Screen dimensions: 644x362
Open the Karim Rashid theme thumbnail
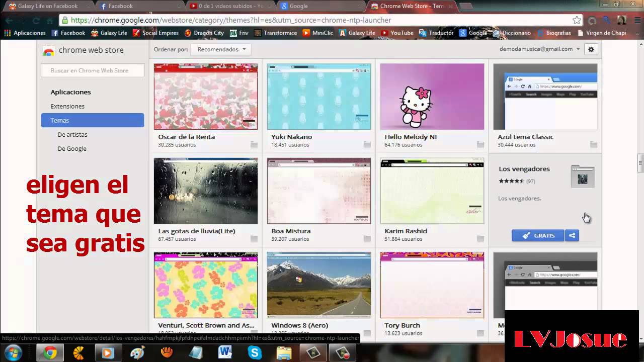432,191
